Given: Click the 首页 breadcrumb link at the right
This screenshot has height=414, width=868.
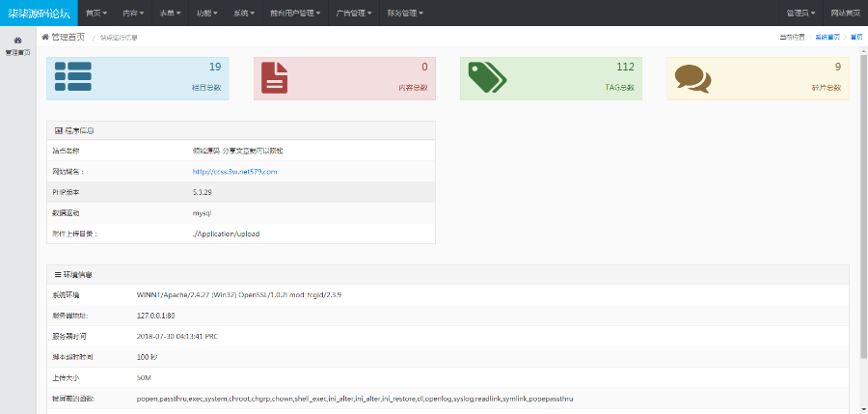Looking at the screenshot, I should coord(856,37).
